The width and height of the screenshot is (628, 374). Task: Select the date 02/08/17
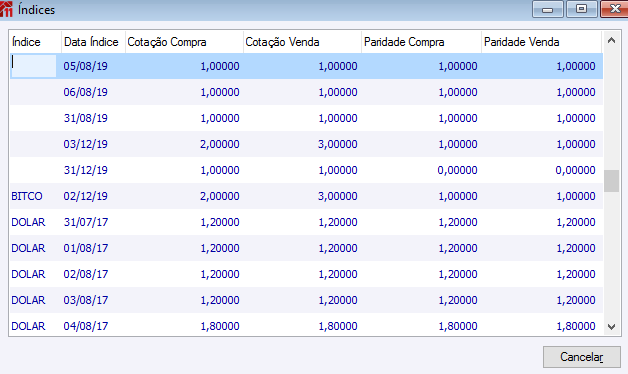click(86, 274)
